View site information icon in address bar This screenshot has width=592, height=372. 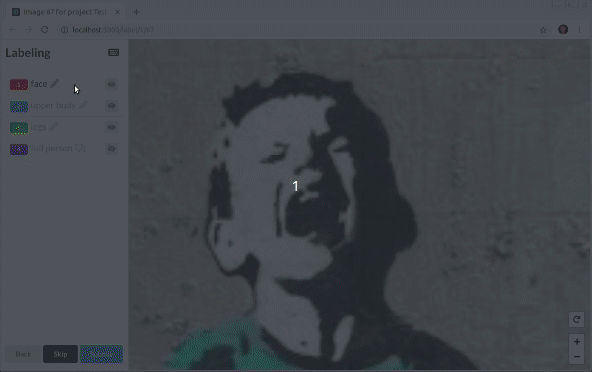point(65,29)
